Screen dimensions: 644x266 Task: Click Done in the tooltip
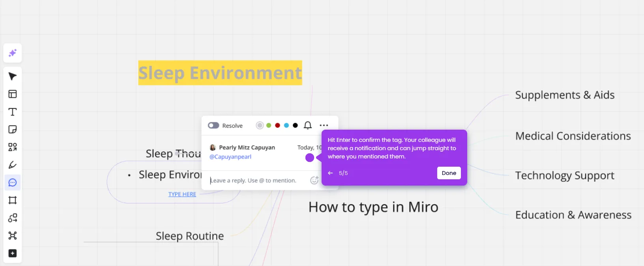(x=449, y=173)
